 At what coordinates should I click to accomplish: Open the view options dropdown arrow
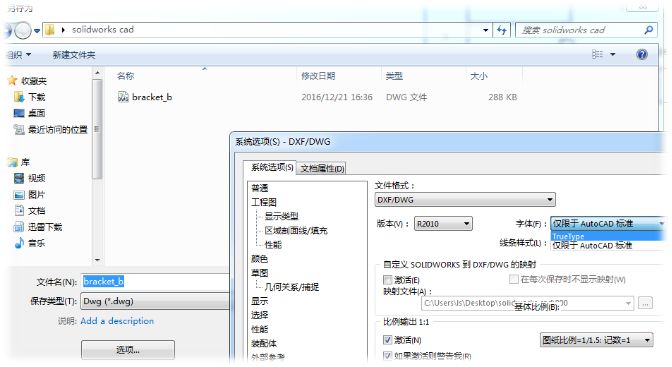(612, 54)
